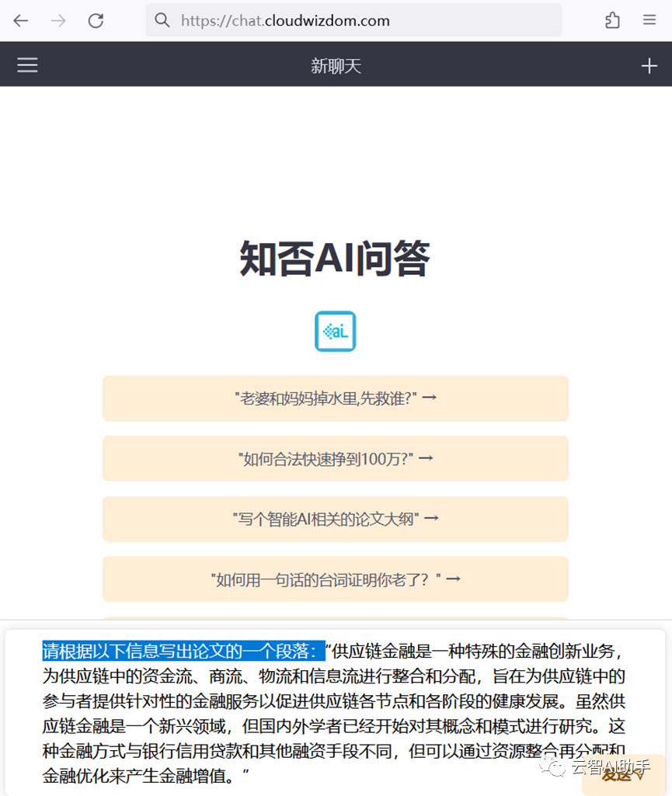Click the highlighted text 请根据以下信息写出论文的一个段落
Screen dimensions: 672x796
tap(183, 651)
